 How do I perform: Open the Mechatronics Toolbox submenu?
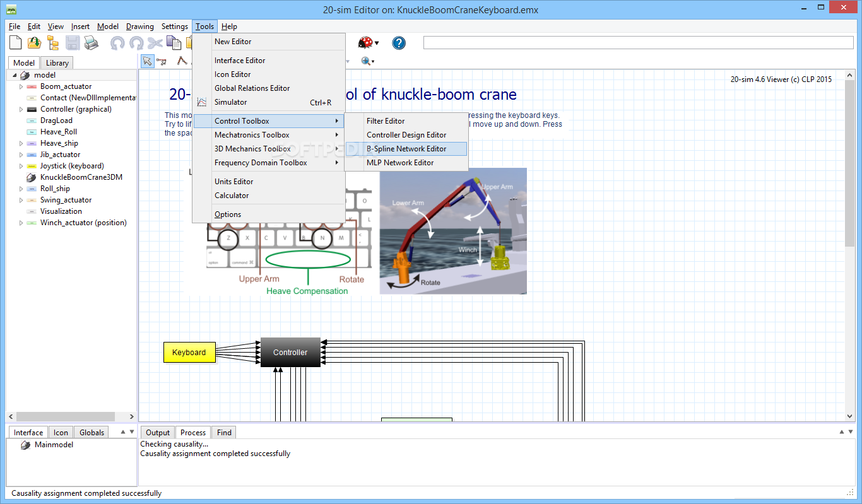(x=269, y=135)
